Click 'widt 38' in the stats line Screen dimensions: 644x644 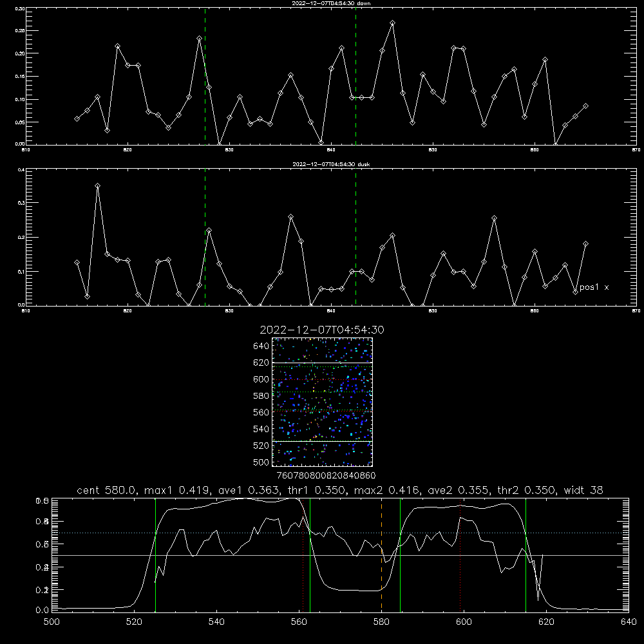pos(583,490)
